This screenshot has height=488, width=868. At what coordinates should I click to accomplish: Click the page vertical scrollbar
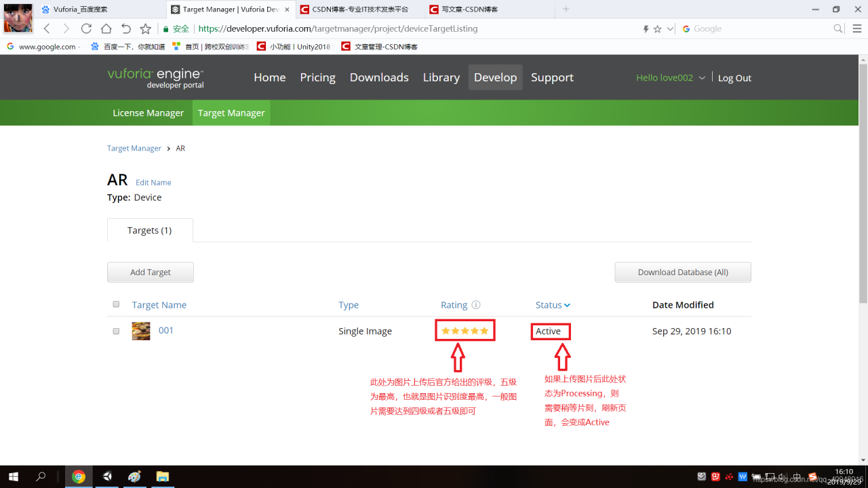coord(863,183)
